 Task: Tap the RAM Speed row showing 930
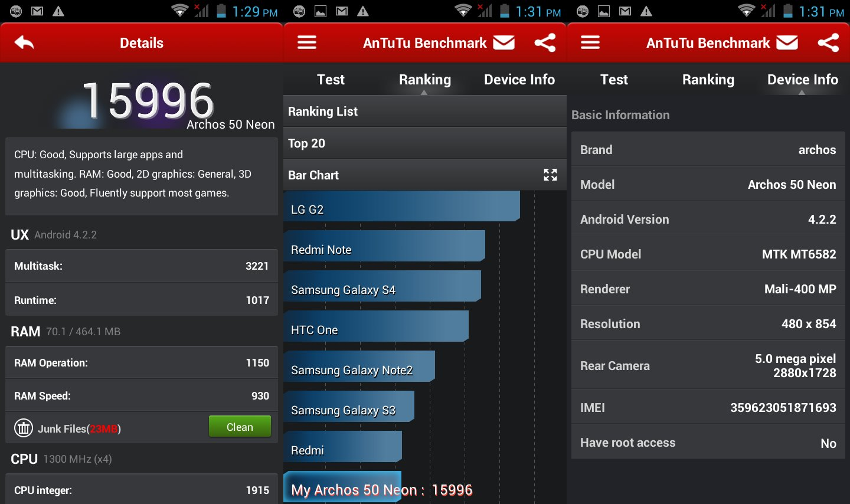[142, 395]
